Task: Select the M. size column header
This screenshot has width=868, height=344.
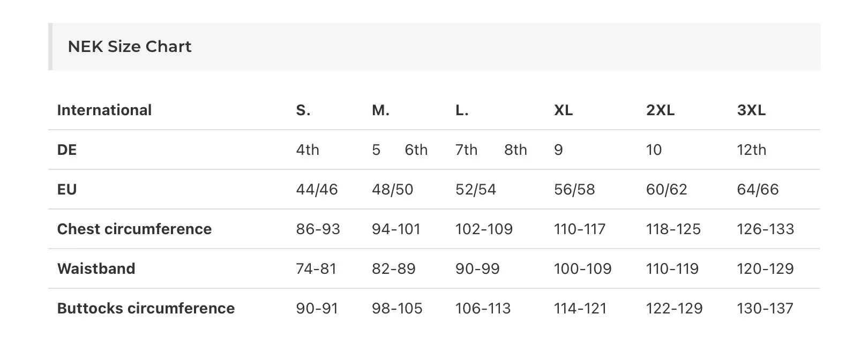Action: tap(380, 110)
